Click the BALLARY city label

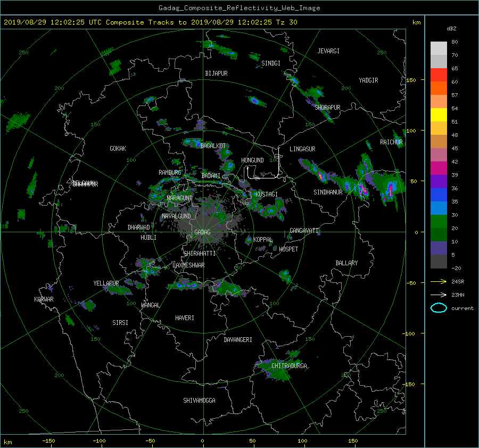[346, 263]
